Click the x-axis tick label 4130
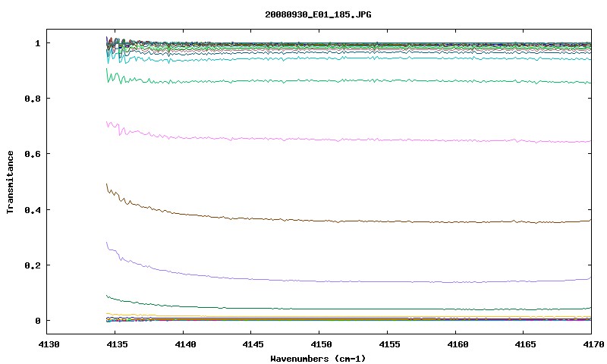Screen dimensions: 607x364 (49, 344)
